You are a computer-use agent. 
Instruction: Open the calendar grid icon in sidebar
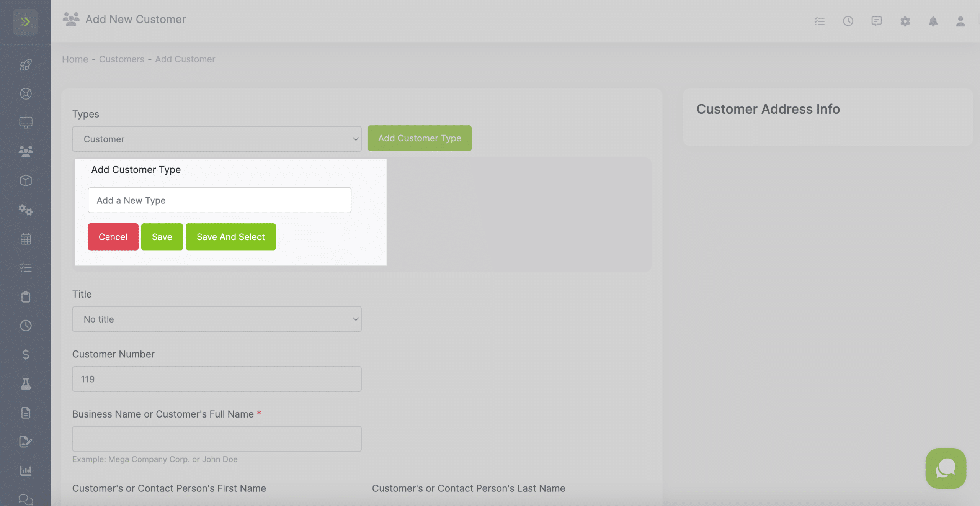[x=26, y=239]
